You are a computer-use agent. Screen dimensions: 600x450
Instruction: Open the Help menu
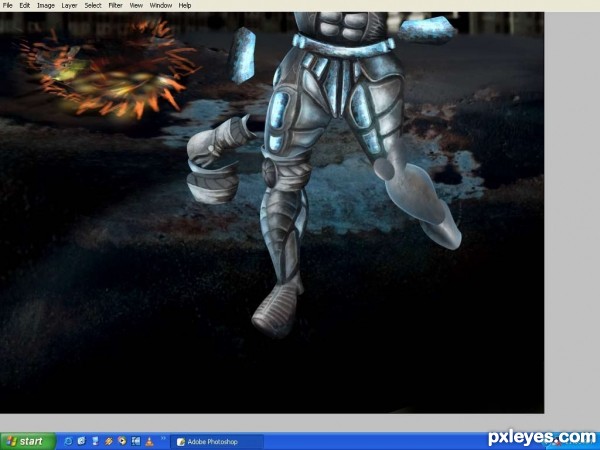click(x=185, y=5)
